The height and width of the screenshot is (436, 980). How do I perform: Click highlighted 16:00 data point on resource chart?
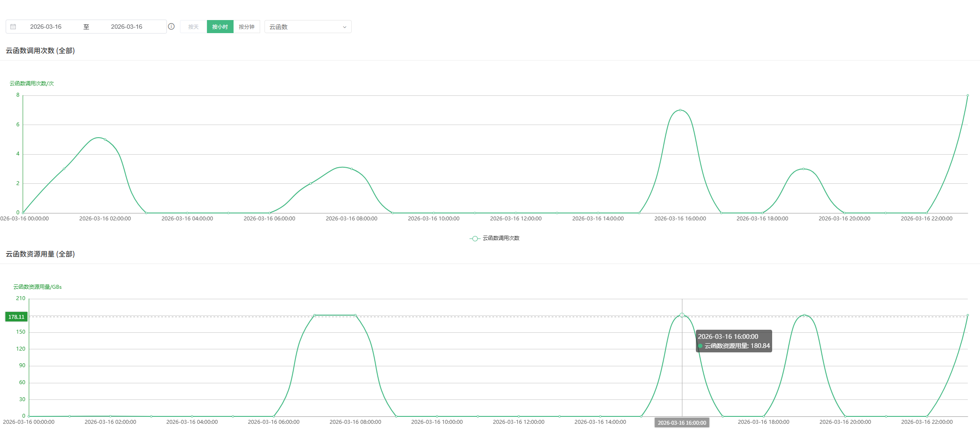[x=682, y=315]
